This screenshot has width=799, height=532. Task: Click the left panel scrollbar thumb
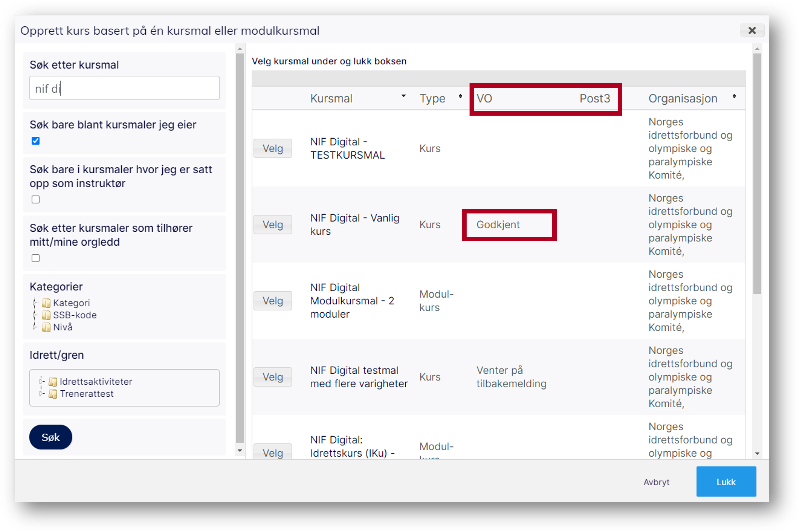[x=240, y=248]
